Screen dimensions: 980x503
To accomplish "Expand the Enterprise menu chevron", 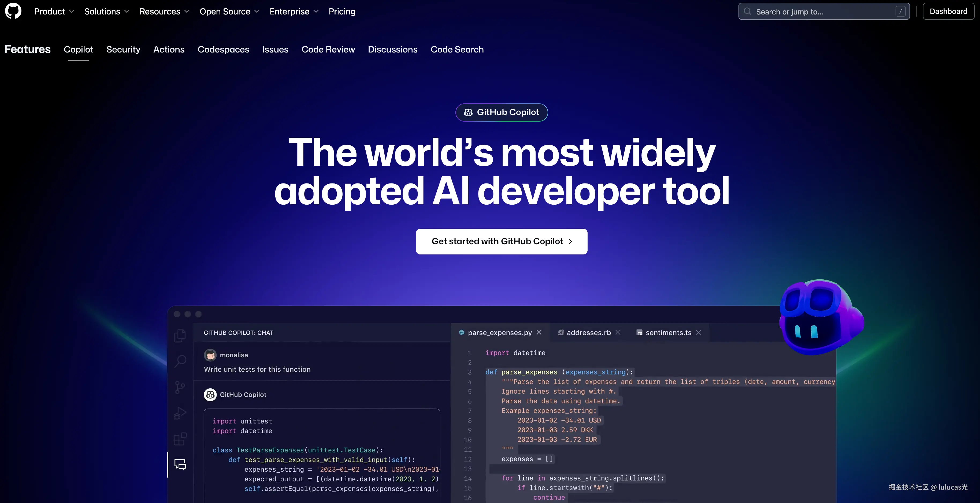I will click(316, 12).
